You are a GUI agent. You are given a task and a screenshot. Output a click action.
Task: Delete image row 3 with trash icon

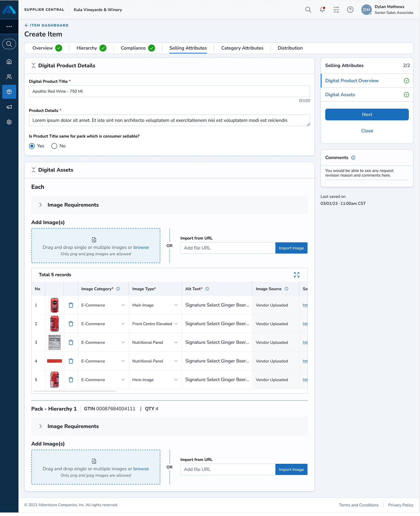coord(71,343)
